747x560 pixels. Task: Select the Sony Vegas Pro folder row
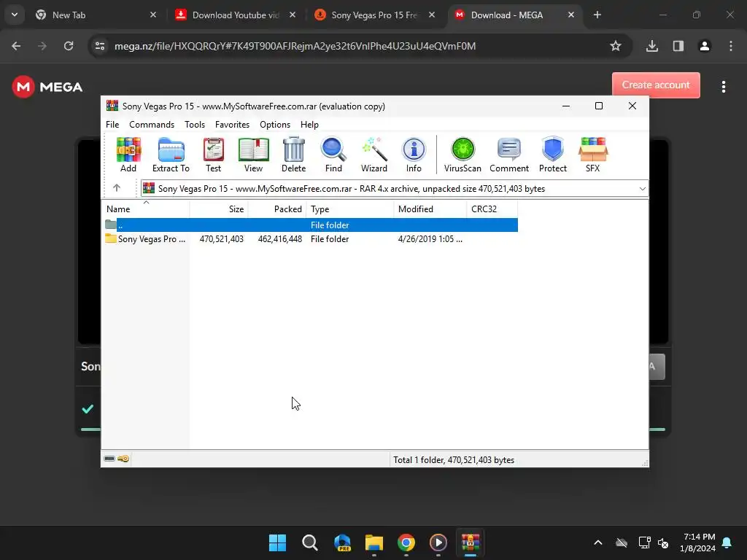click(x=311, y=239)
